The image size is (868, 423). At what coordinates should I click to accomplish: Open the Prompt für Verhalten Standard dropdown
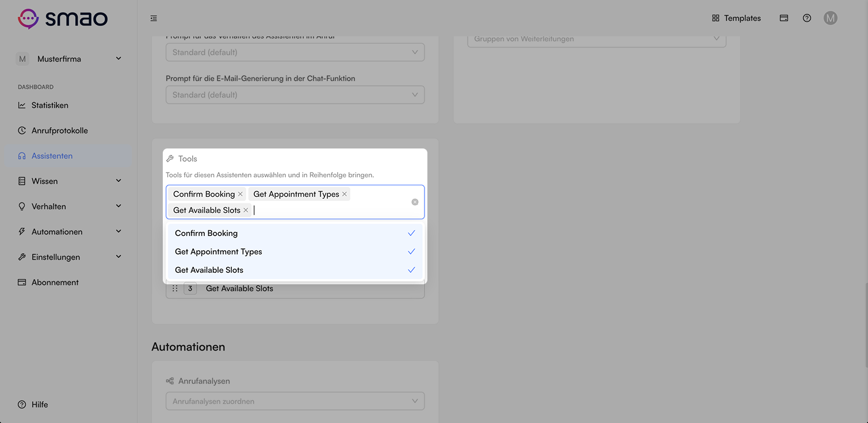click(295, 52)
